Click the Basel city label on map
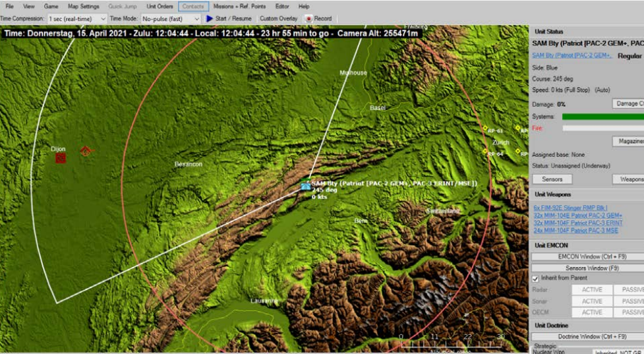 (x=378, y=107)
